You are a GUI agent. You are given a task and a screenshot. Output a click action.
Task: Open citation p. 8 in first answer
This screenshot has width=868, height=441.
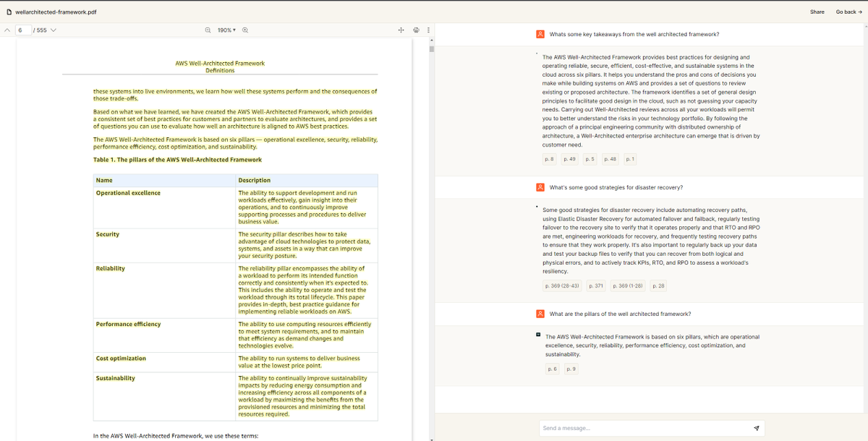point(549,158)
